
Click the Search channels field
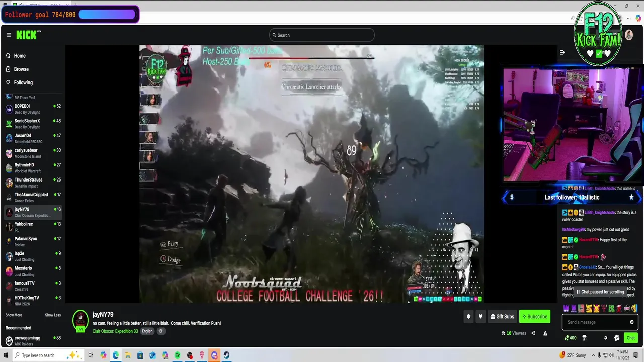click(x=322, y=35)
